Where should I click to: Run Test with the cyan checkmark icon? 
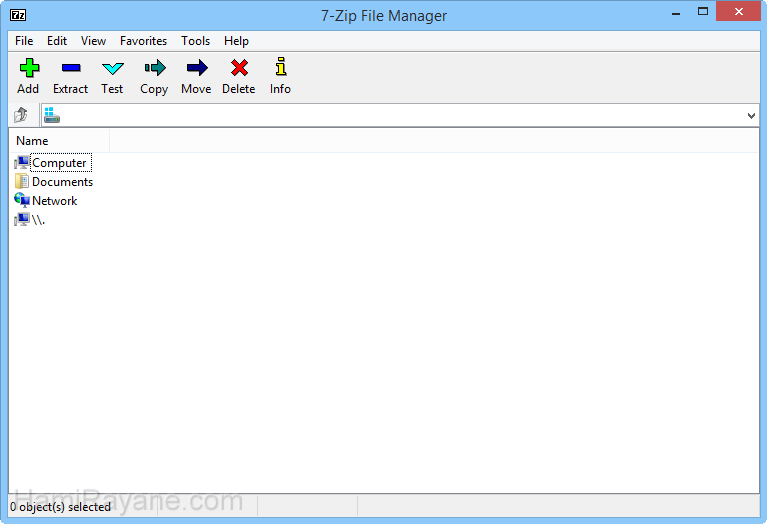(x=113, y=68)
